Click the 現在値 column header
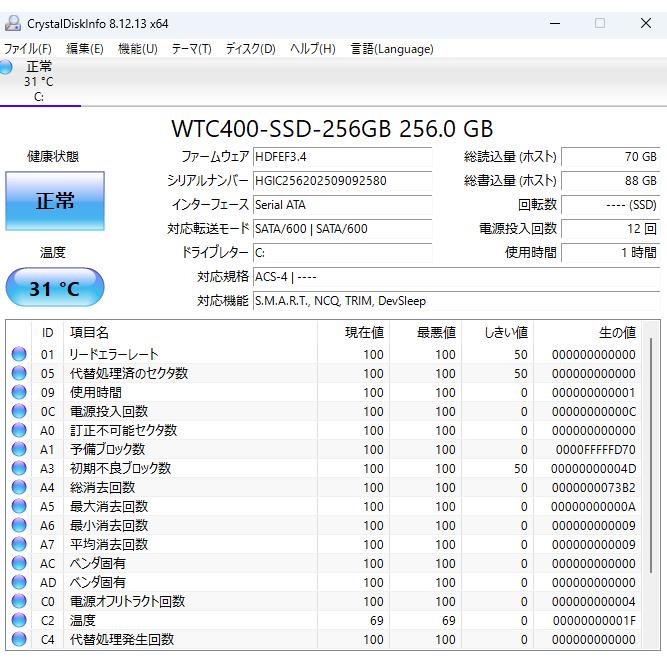667x667 pixels. pos(353,333)
